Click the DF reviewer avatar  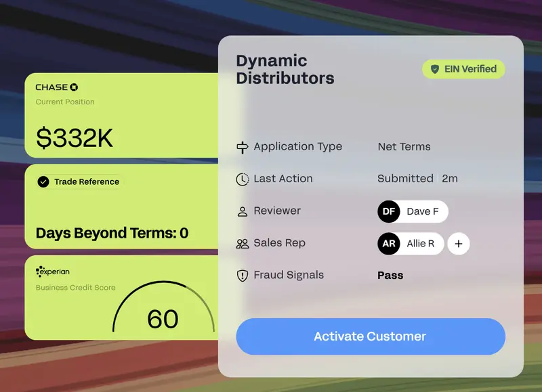pos(389,211)
